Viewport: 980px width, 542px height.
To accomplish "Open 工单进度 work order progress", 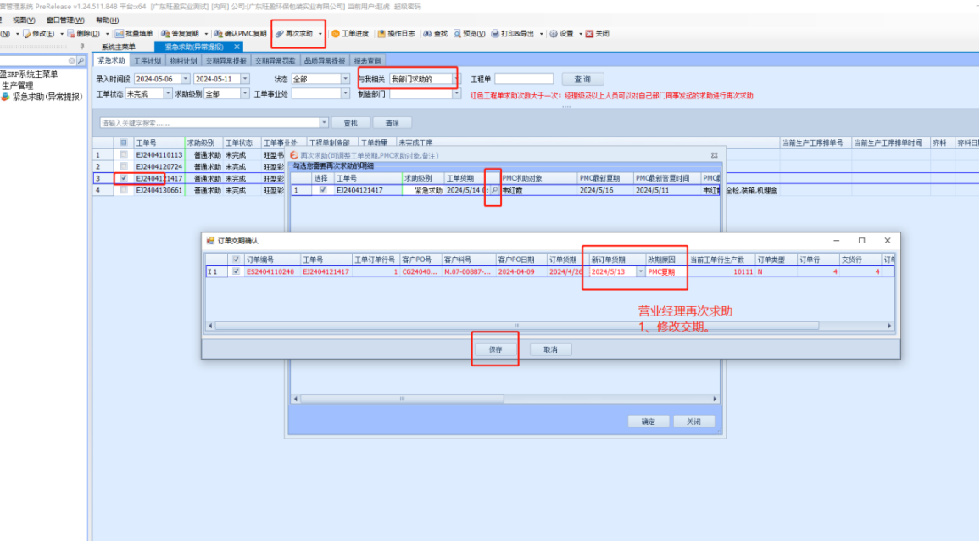I will click(350, 34).
